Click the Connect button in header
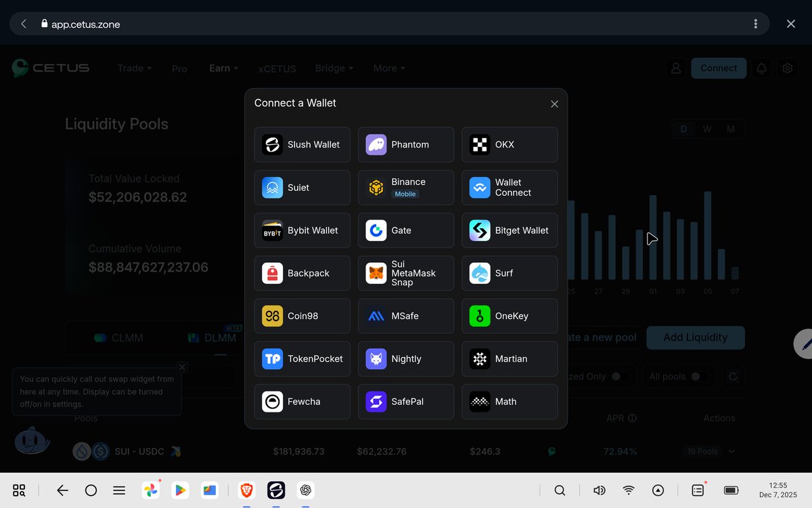The image size is (812, 508). pyautogui.click(x=719, y=68)
